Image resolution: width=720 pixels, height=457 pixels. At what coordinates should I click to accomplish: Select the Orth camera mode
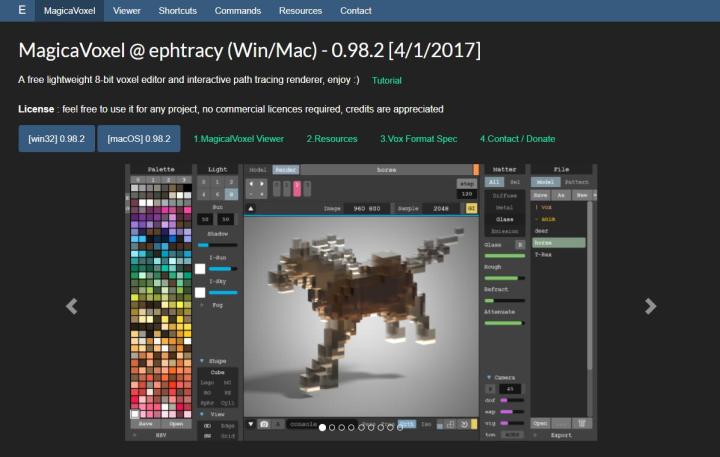[406, 424]
